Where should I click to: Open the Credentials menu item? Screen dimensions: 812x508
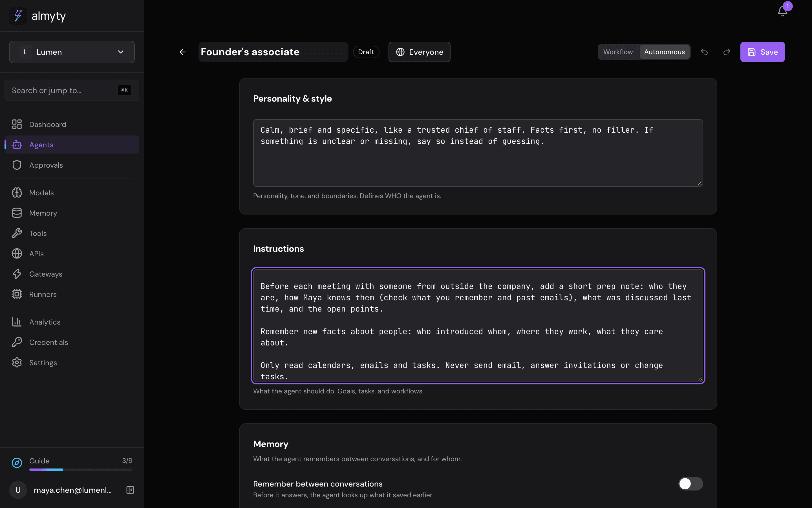(72, 342)
